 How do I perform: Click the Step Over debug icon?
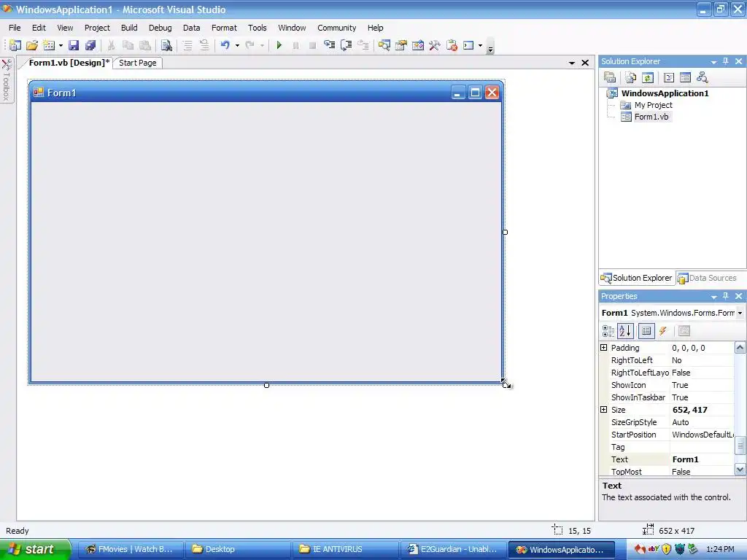(347, 45)
